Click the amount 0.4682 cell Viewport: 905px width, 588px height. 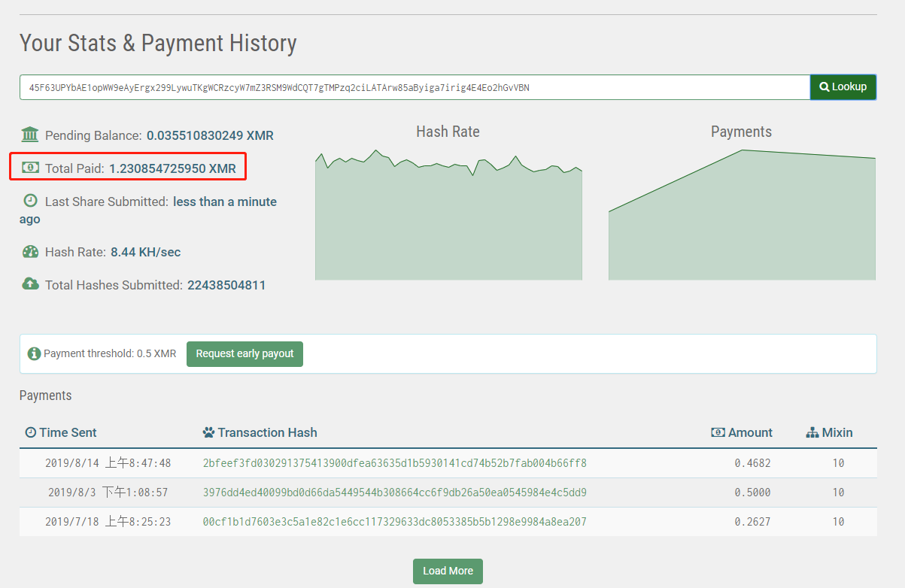752,463
